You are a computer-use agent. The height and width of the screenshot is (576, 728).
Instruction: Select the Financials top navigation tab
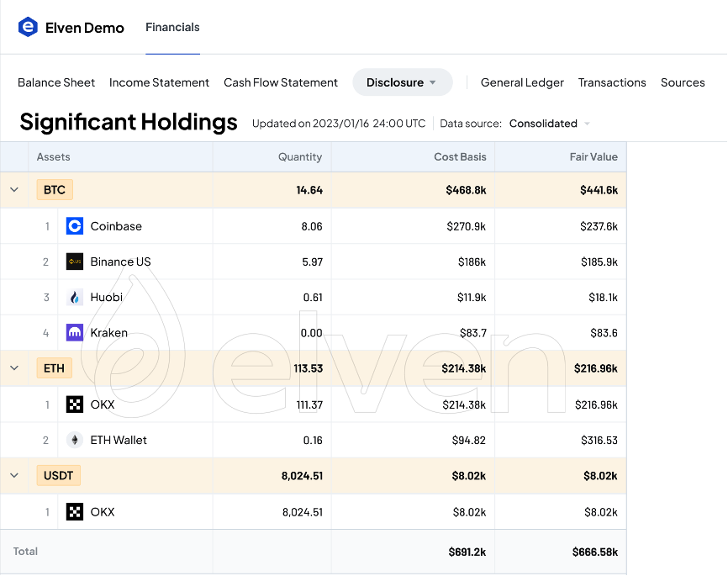click(172, 28)
